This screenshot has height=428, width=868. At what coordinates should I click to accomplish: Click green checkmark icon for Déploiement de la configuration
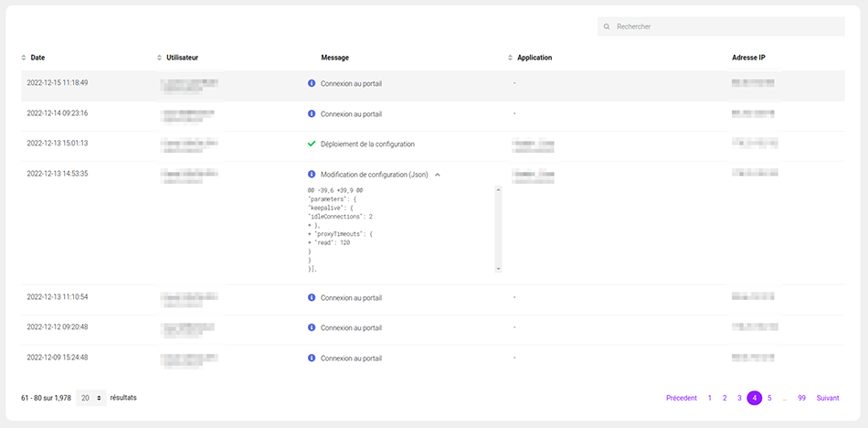tap(312, 144)
